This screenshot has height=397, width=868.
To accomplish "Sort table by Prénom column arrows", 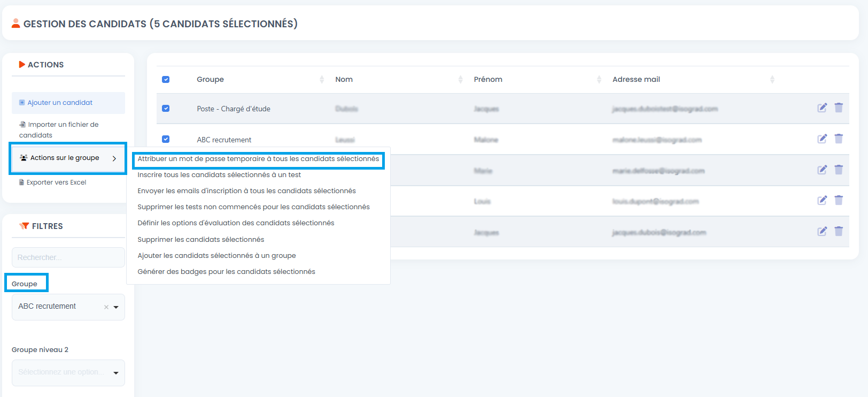I will pos(599,79).
